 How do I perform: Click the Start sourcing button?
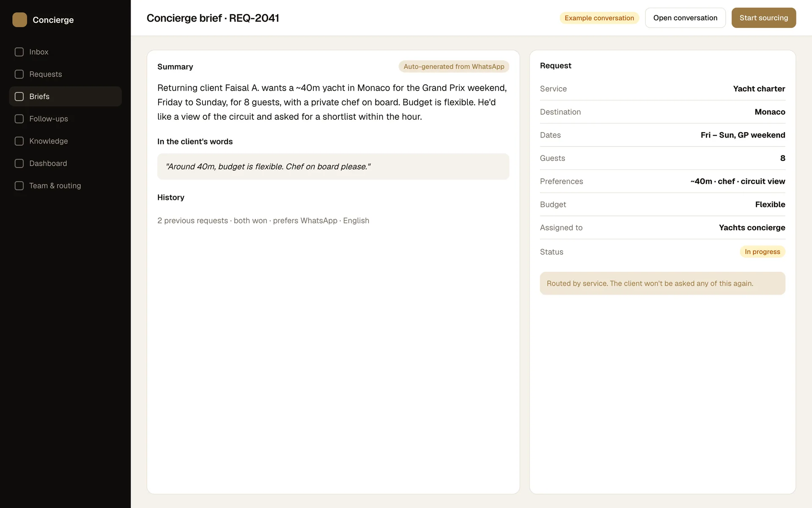tap(763, 18)
